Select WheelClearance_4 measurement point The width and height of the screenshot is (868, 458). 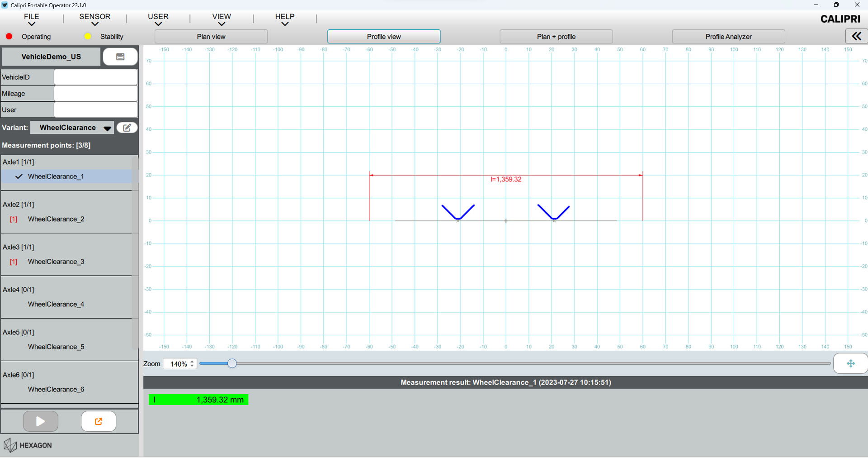click(x=56, y=304)
